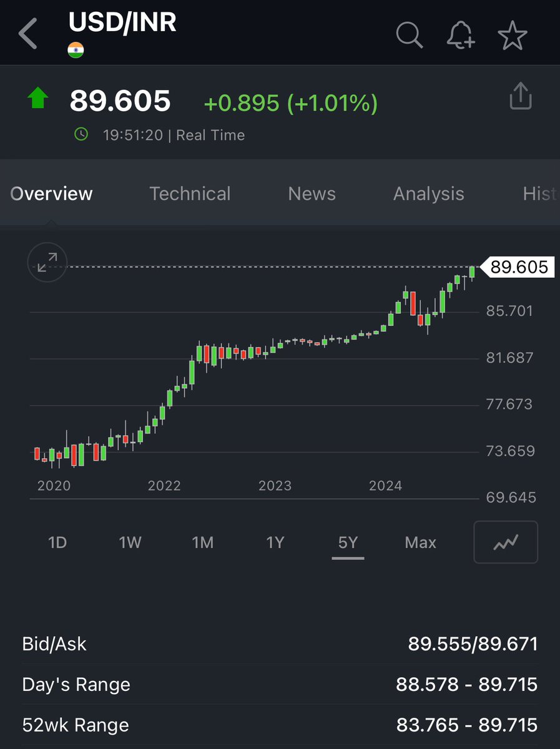Click the Real Time clock icon
The width and height of the screenshot is (560, 749).
(x=81, y=134)
